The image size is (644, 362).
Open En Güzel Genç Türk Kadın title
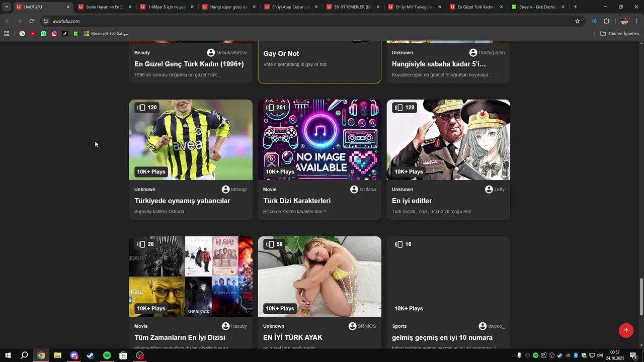pyautogui.click(x=189, y=64)
